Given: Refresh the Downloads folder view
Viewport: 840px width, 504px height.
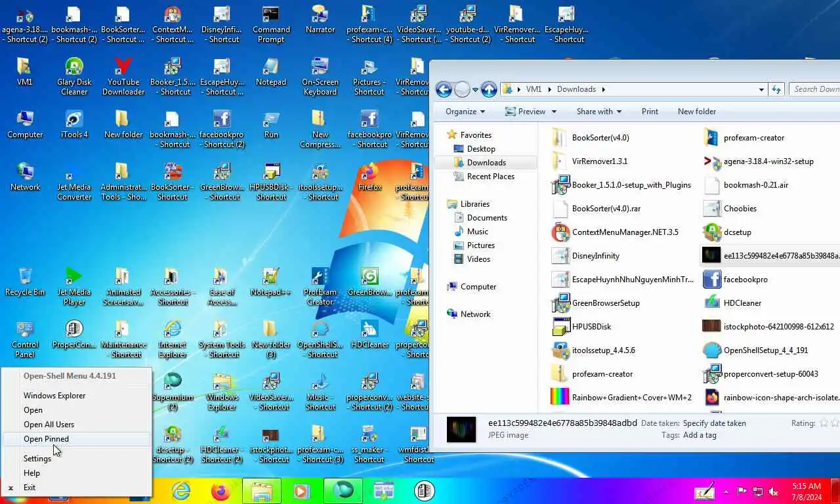Looking at the screenshot, I should point(776,89).
